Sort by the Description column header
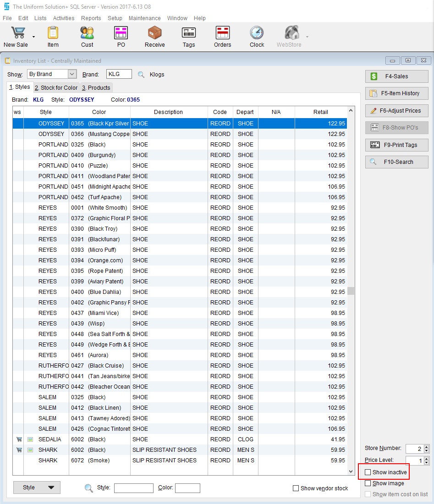The width and height of the screenshot is (434, 504). coord(169,112)
